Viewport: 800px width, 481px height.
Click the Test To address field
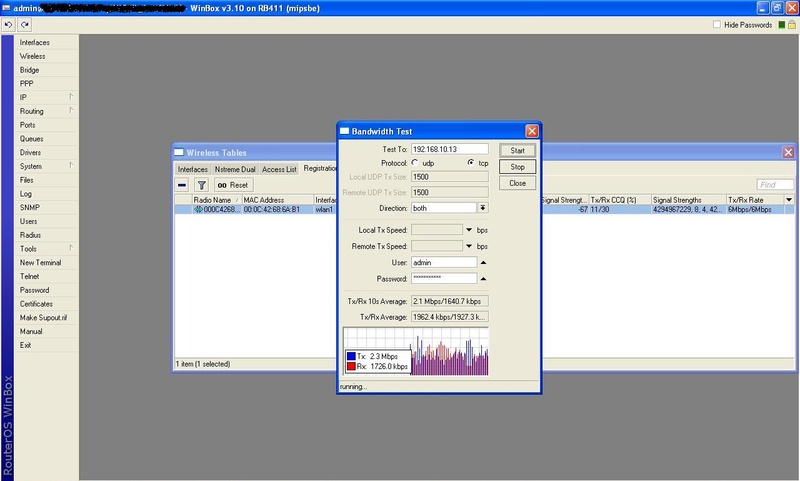point(449,149)
